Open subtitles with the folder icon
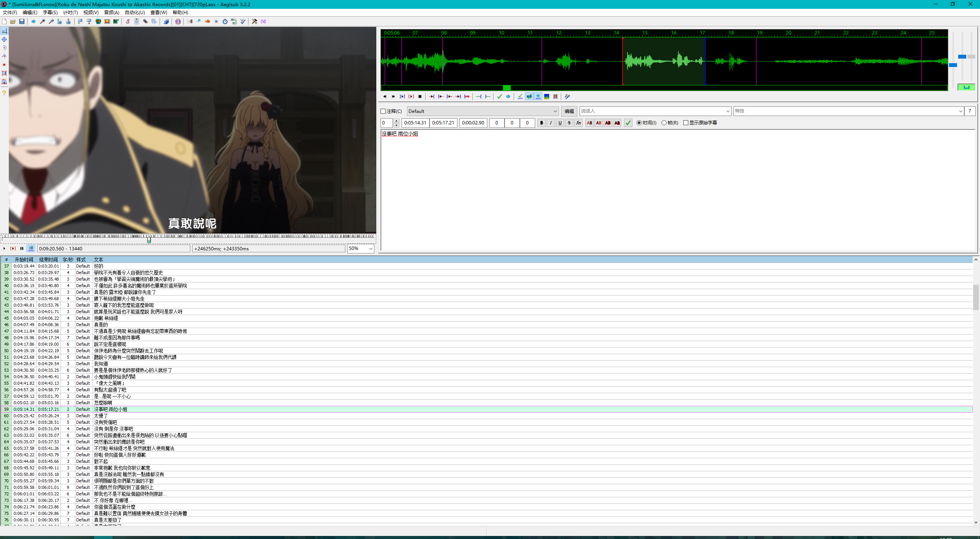Image resolution: width=980 pixels, height=539 pixels. 13,21
